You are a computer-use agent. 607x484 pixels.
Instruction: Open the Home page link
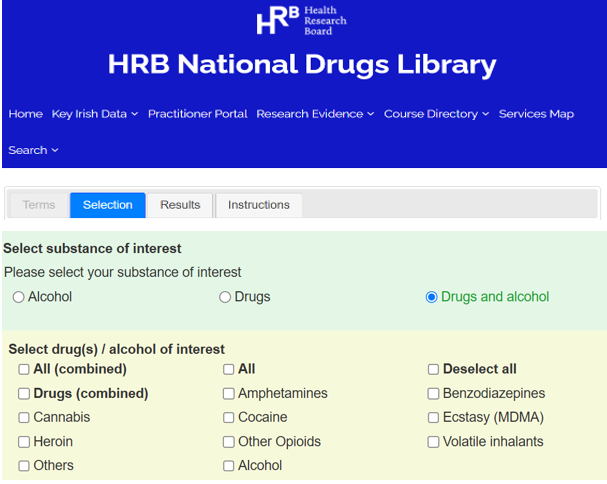tap(26, 114)
